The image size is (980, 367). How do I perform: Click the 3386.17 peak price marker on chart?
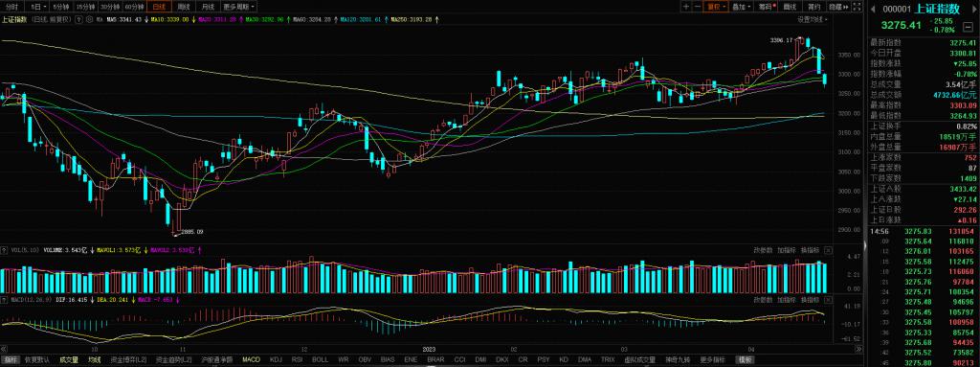781,40
